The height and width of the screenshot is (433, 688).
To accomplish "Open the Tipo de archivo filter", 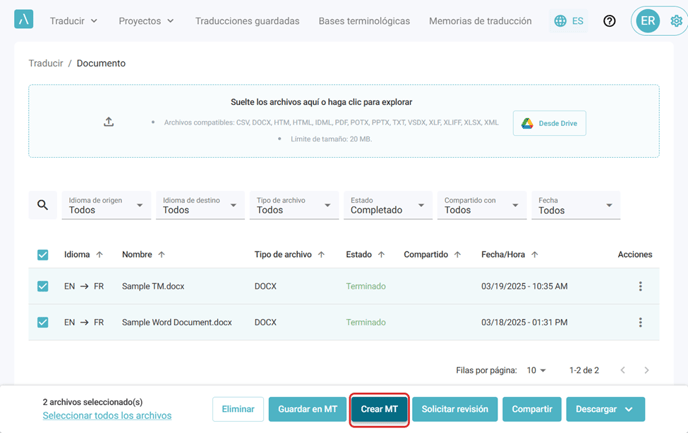I will (294, 205).
